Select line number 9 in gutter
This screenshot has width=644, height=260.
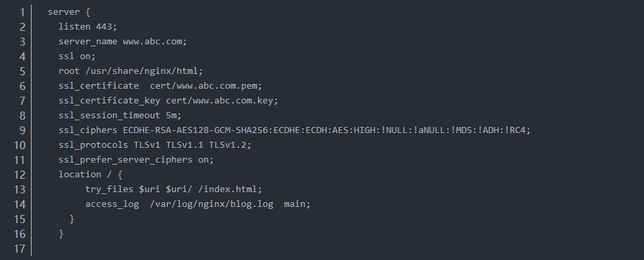coord(22,130)
